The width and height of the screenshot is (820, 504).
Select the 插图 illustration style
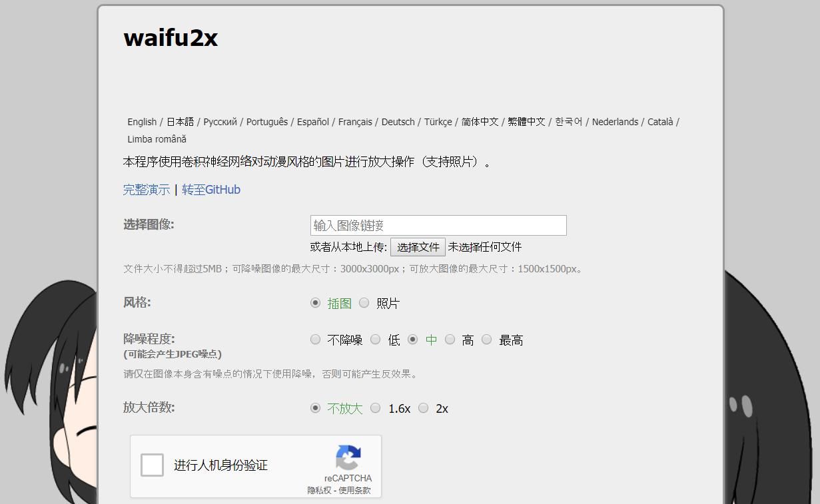click(x=315, y=303)
